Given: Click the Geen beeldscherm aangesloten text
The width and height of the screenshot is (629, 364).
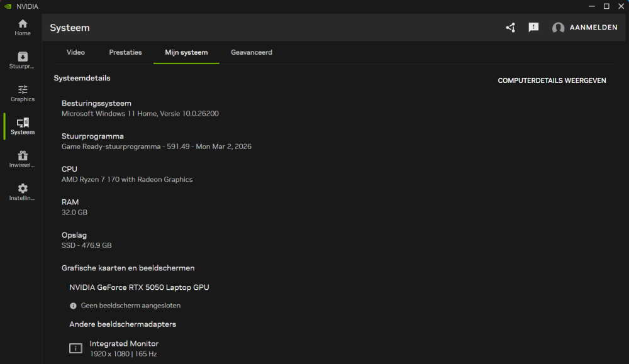Looking at the screenshot, I should [x=131, y=306].
